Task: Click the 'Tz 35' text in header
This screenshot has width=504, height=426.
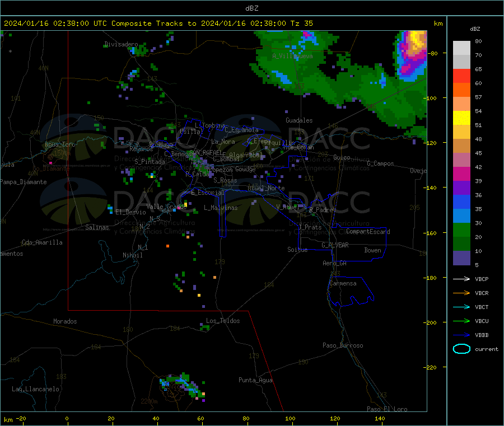Action: click(301, 24)
